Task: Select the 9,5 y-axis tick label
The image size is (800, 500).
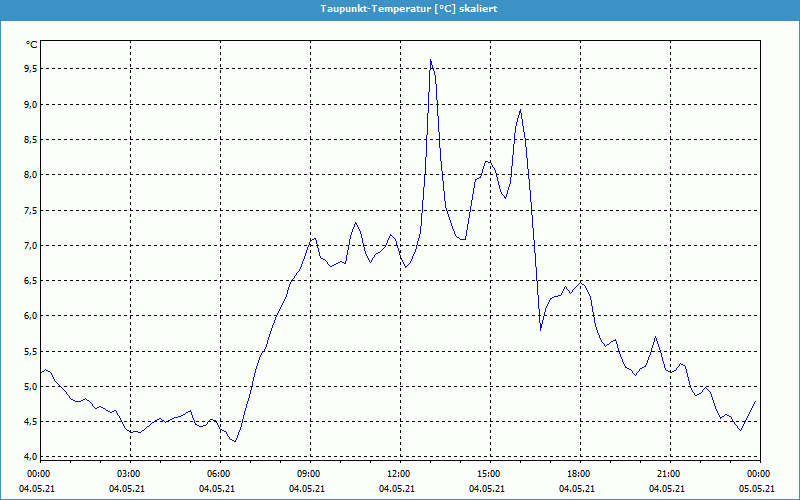Action: (30, 69)
